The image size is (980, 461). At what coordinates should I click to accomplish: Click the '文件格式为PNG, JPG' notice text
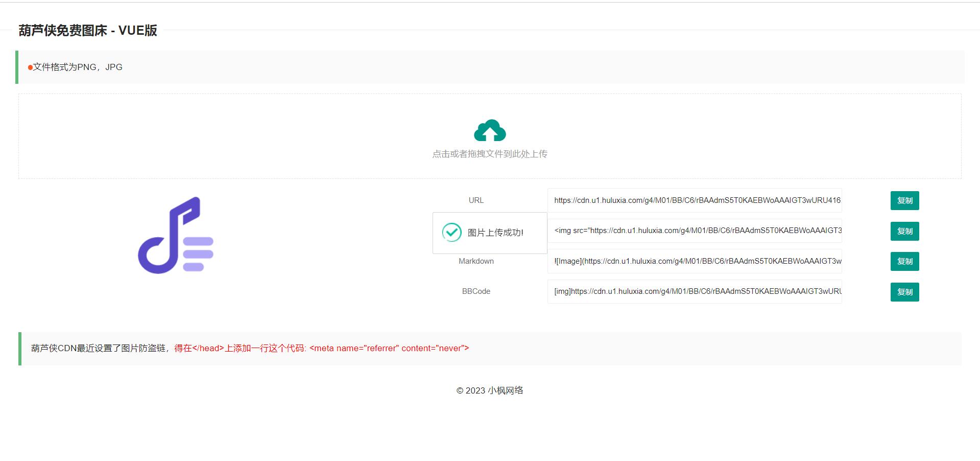pos(78,67)
